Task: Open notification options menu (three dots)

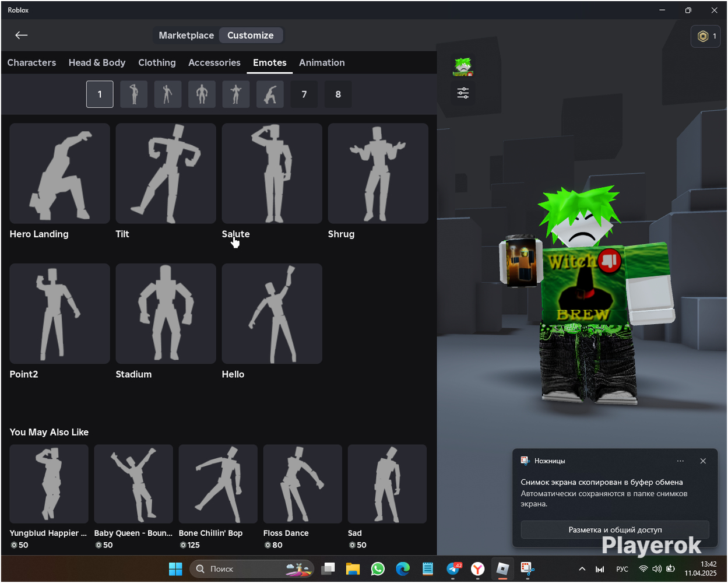Action: click(x=680, y=461)
